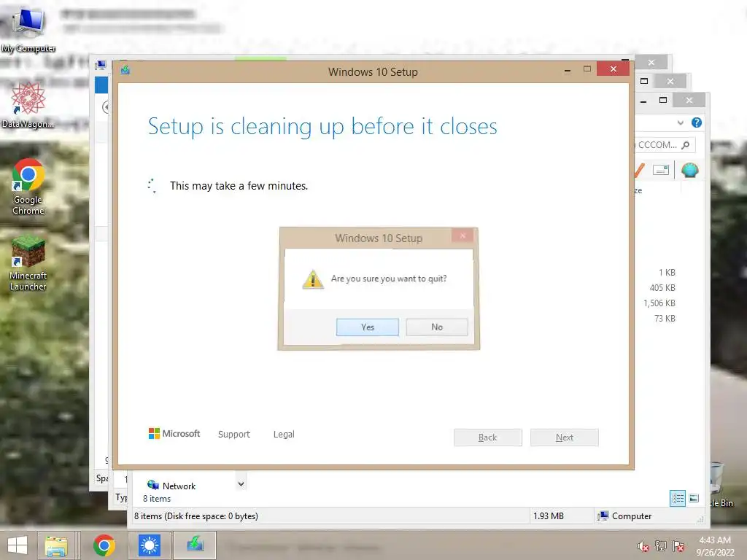This screenshot has width=747, height=560.
Task: Switch Explorer to large icons view
Action: pos(694,499)
